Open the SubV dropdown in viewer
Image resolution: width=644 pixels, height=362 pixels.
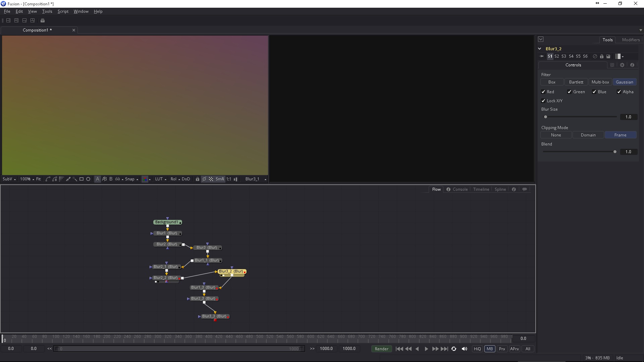point(9,179)
